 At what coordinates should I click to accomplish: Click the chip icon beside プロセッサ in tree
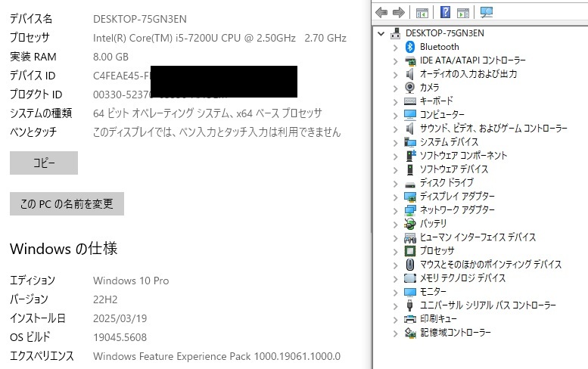[x=410, y=251]
